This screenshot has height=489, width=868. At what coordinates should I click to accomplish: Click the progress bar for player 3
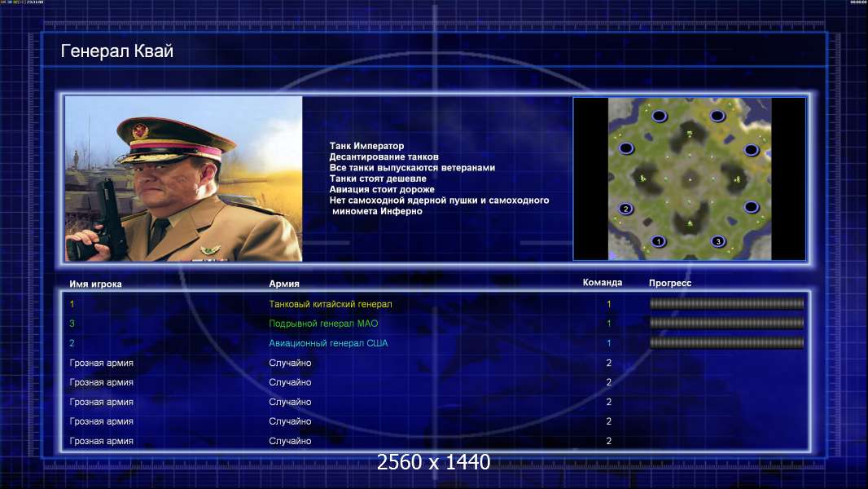point(726,323)
